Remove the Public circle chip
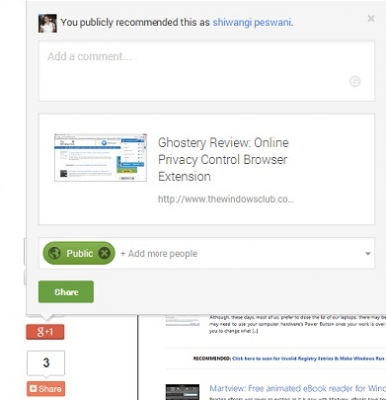This screenshot has width=386, height=400. [x=104, y=253]
